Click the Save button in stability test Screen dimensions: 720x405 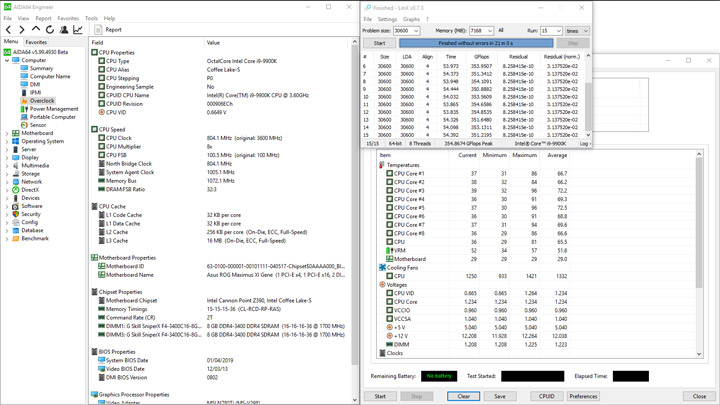(500, 396)
